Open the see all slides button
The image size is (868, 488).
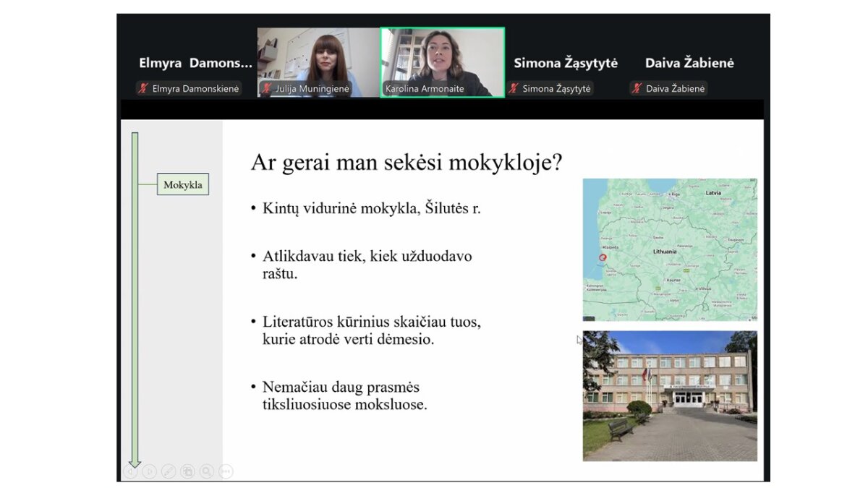[187, 471]
